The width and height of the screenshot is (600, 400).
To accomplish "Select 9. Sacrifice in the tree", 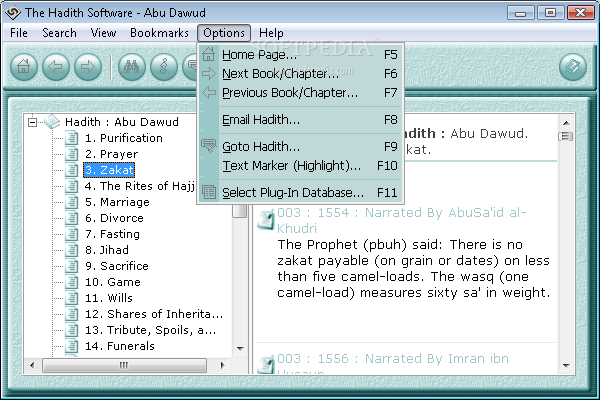I will 117,266.
